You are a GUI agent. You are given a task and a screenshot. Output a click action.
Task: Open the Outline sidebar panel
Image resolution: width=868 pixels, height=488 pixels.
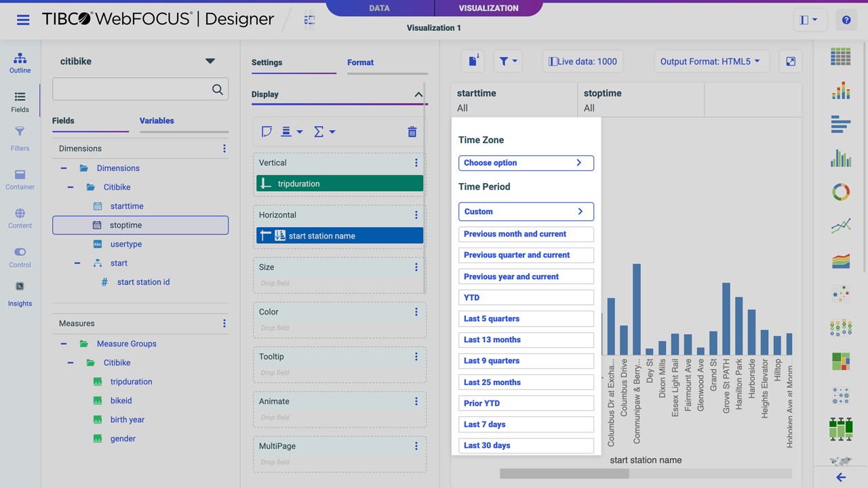pos(20,63)
